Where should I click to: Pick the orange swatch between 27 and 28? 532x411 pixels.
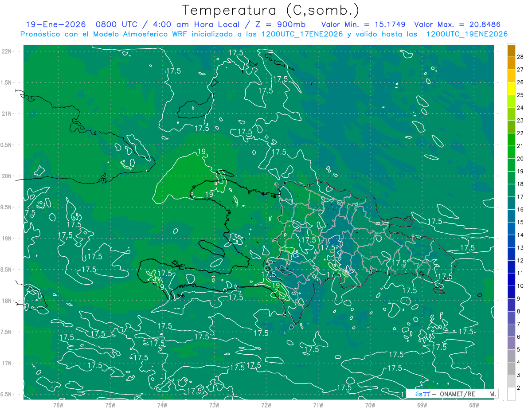511,63
